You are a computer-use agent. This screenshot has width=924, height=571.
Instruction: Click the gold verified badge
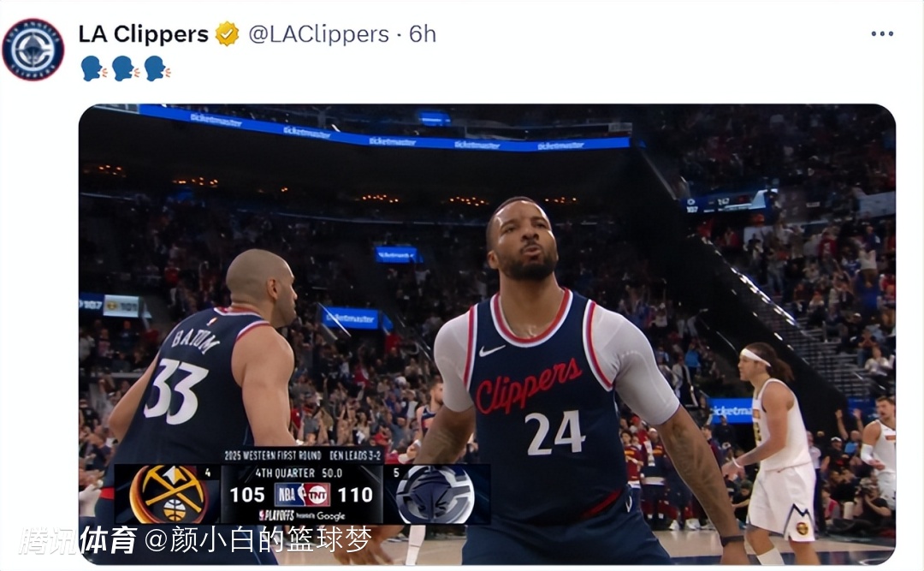coord(227,34)
